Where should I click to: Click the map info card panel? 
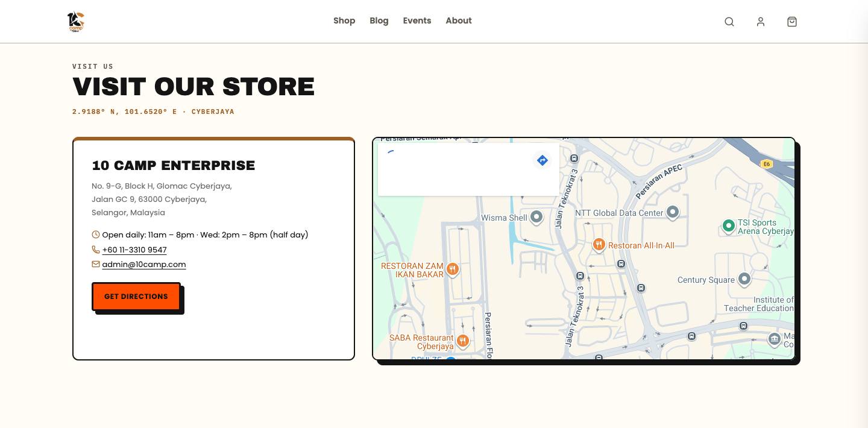click(x=468, y=169)
